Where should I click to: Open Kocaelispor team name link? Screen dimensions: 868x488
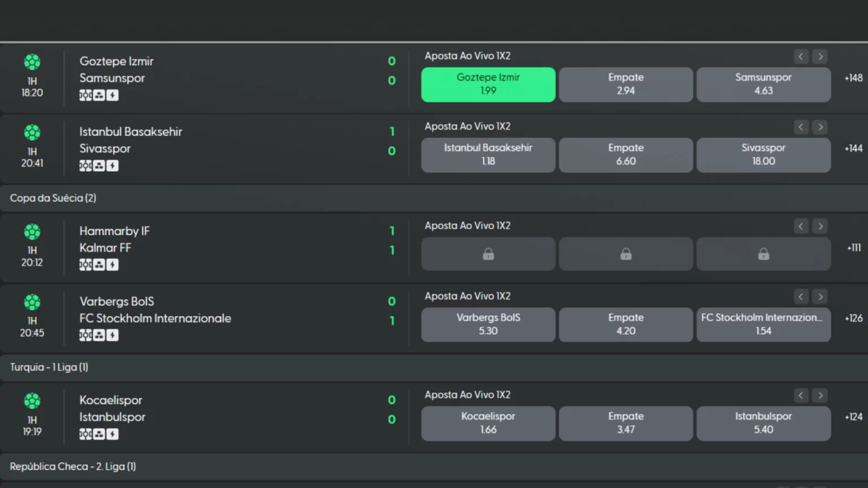(111, 400)
